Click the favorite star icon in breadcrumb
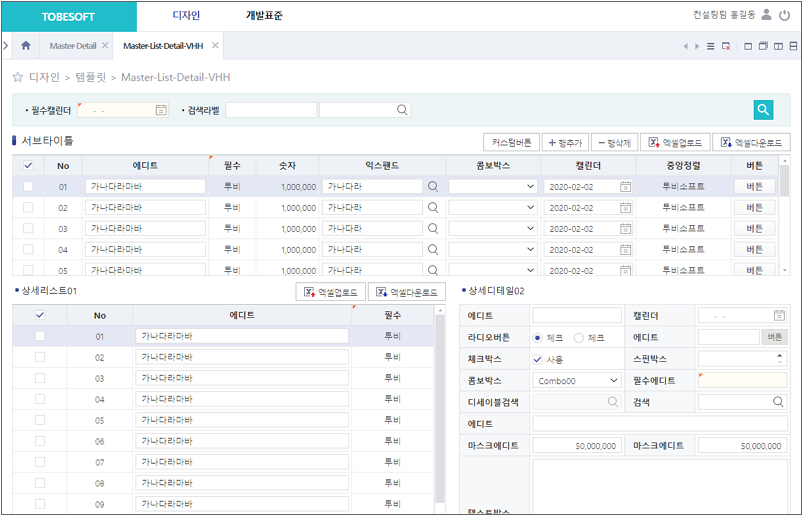This screenshot has width=802, height=515. click(18, 77)
